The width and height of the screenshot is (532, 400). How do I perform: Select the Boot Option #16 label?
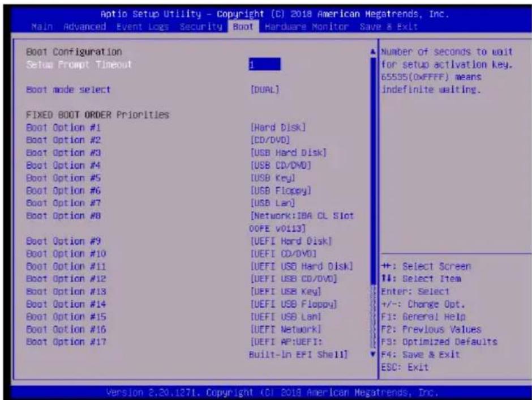tap(66, 329)
